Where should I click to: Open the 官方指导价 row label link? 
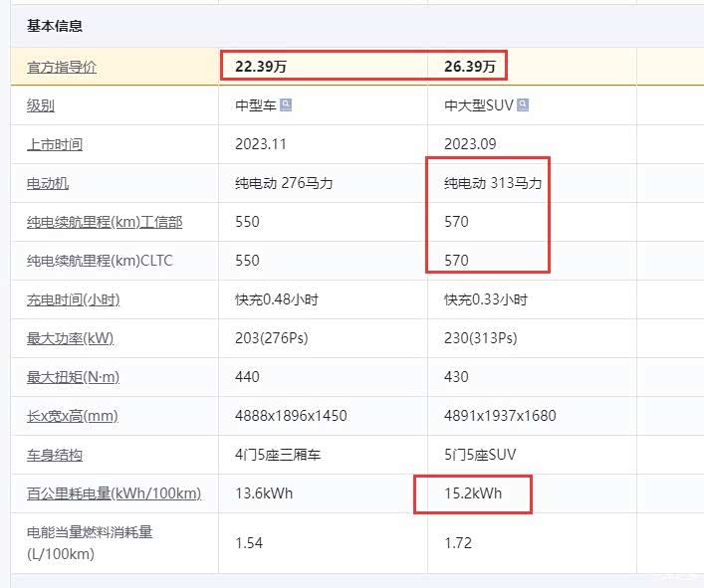(62, 67)
